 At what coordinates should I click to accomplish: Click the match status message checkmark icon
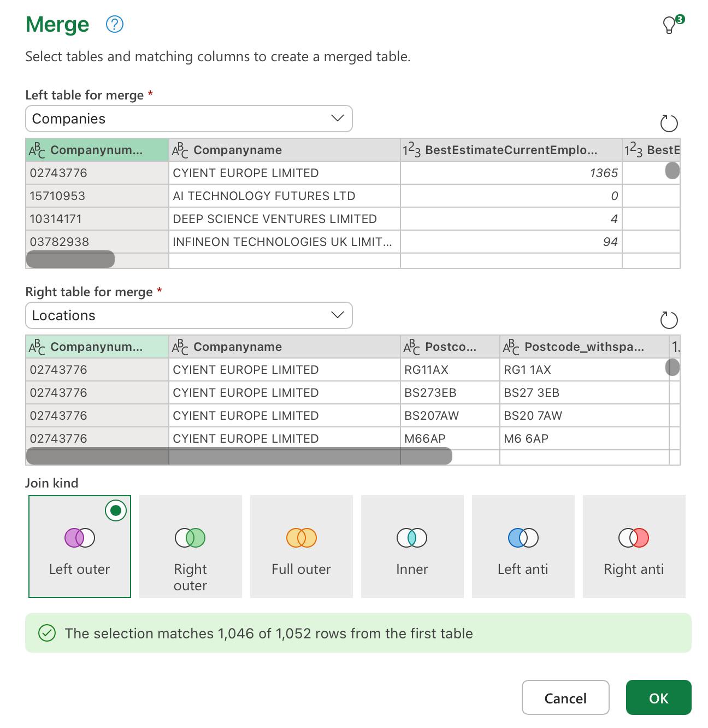[47, 633]
